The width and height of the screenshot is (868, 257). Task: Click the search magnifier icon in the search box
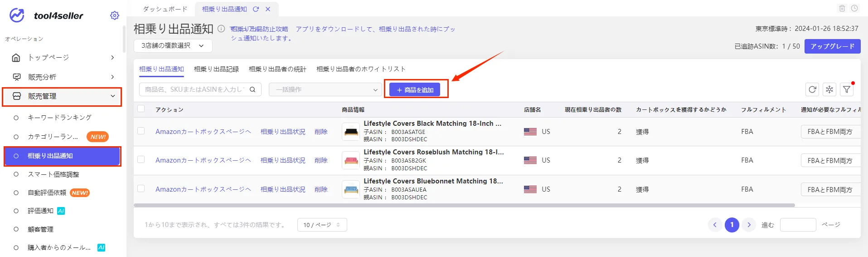(x=252, y=89)
